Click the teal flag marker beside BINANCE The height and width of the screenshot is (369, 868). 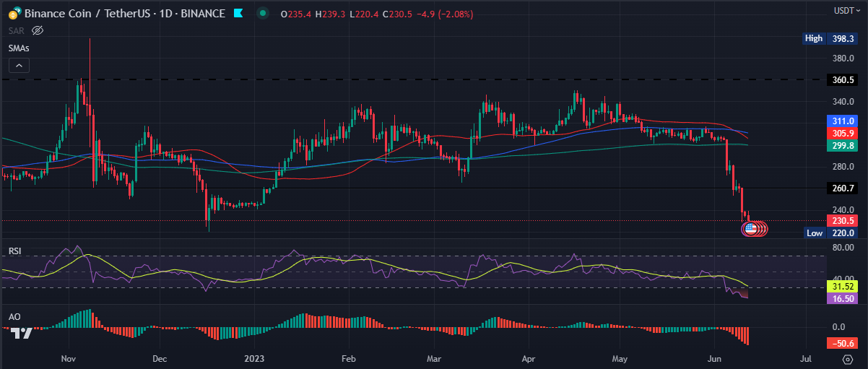click(x=238, y=13)
